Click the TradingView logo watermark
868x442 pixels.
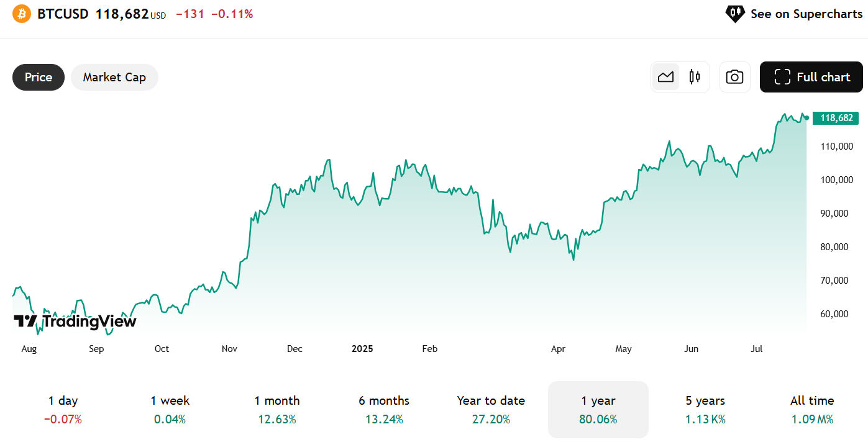pyautogui.click(x=75, y=321)
